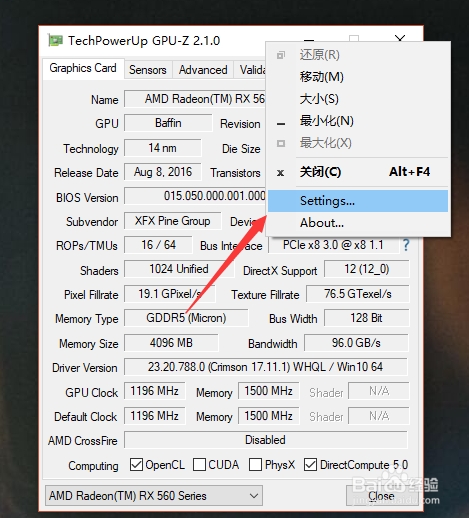
Task: Click the Technology field 14 nm
Action: (x=163, y=148)
